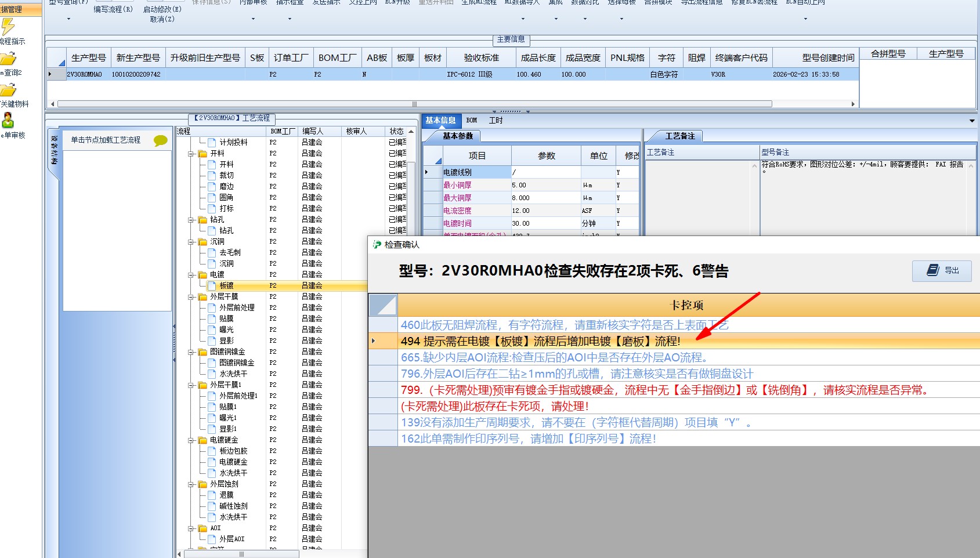Switch to the BOM tab
The height and width of the screenshot is (558, 980).
click(472, 121)
